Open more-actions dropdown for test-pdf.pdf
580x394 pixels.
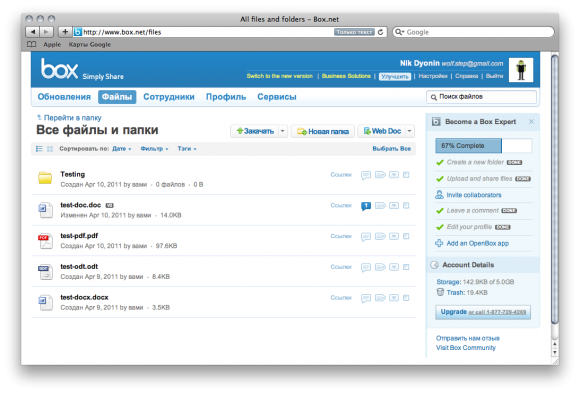[394, 236]
